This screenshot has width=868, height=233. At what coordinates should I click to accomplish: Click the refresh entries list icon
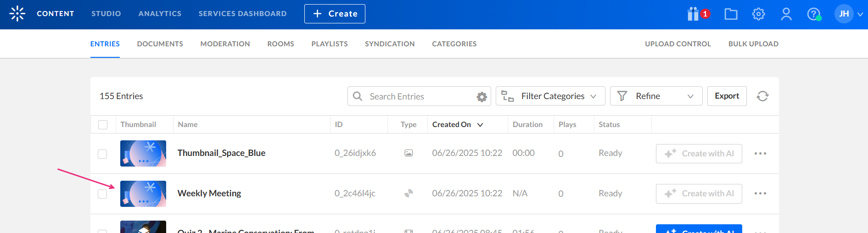tap(762, 96)
